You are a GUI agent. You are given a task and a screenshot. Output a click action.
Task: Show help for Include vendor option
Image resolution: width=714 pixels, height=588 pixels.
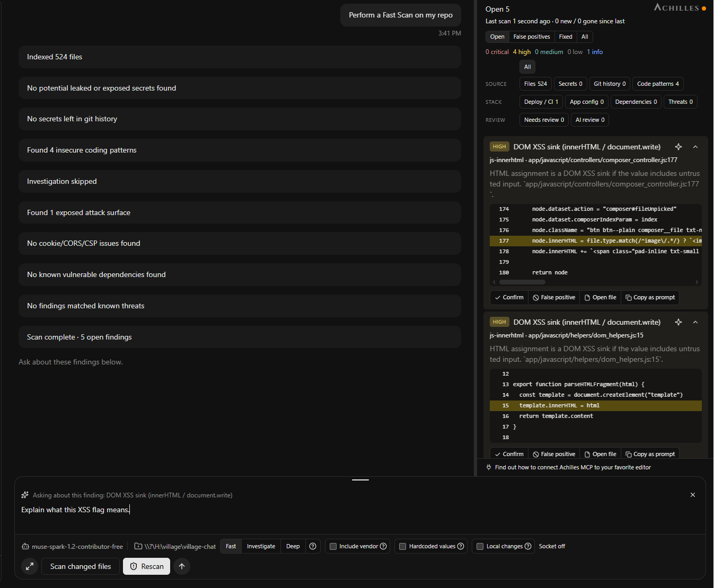pyautogui.click(x=383, y=546)
